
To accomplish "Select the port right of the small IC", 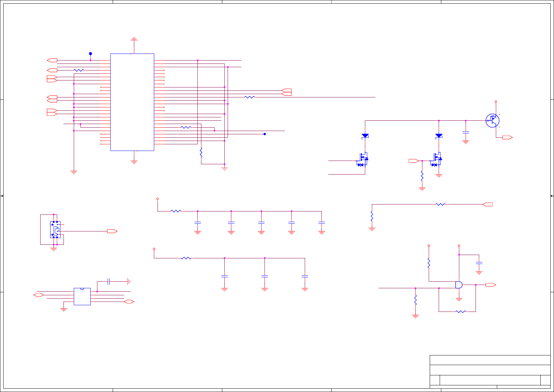I will coord(129,302).
